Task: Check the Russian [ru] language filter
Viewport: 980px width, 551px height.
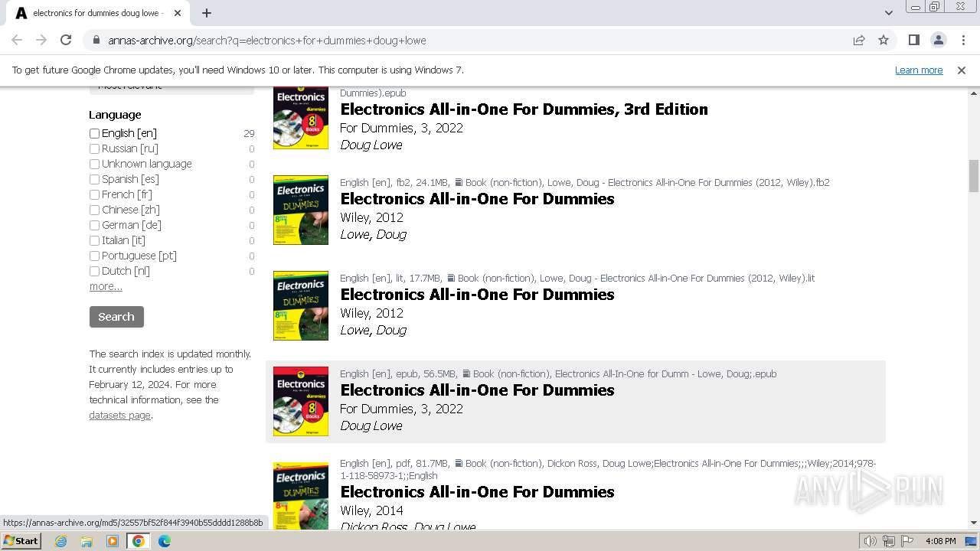Action: pyautogui.click(x=95, y=148)
